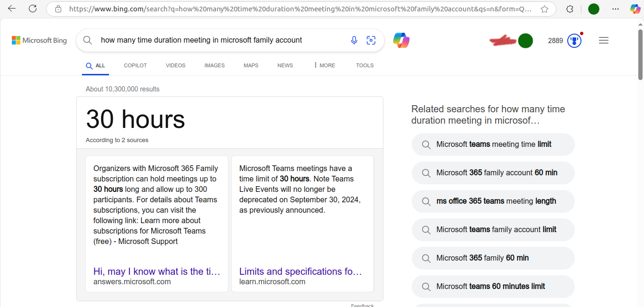This screenshot has width=644, height=307.
Task: Search 'Microsoft teams family account limit'
Action: click(493, 230)
